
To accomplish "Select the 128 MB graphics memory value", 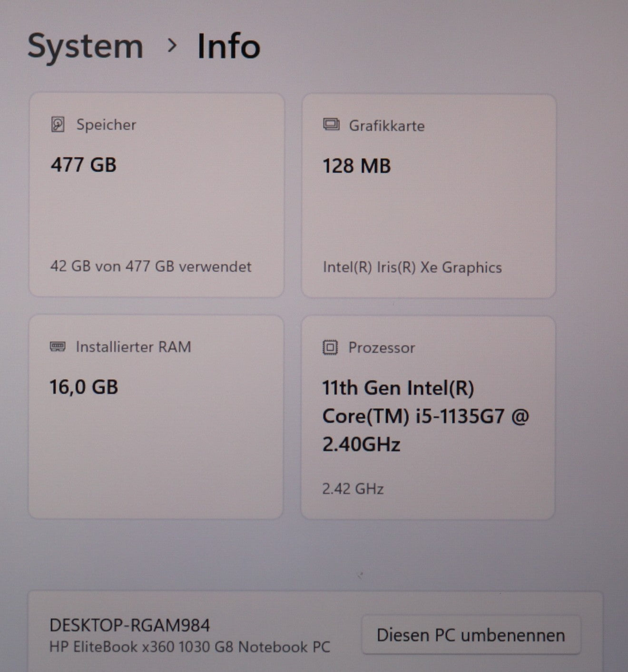I will pos(356,166).
